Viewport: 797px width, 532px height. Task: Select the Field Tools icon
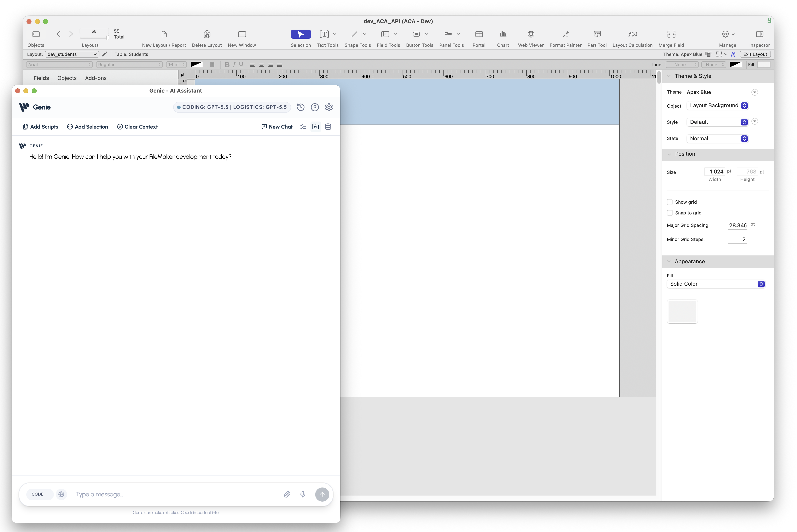click(x=385, y=34)
